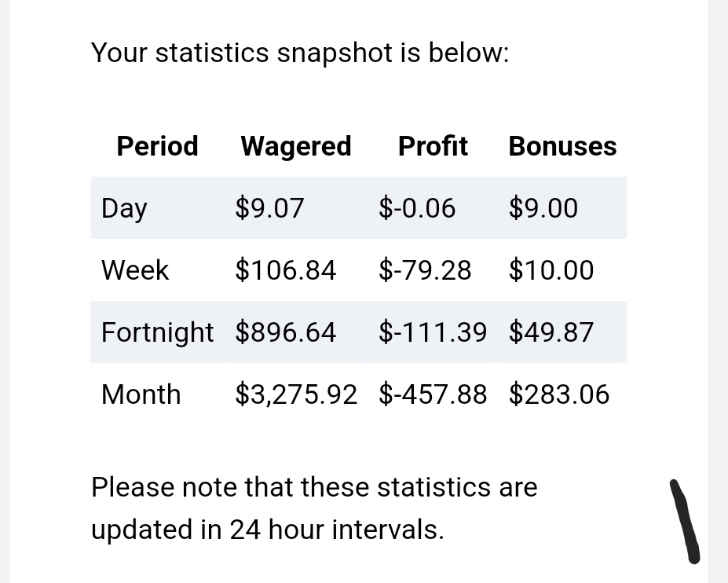Click the $49.87 fortnight bonuses cell

[551, 332]
